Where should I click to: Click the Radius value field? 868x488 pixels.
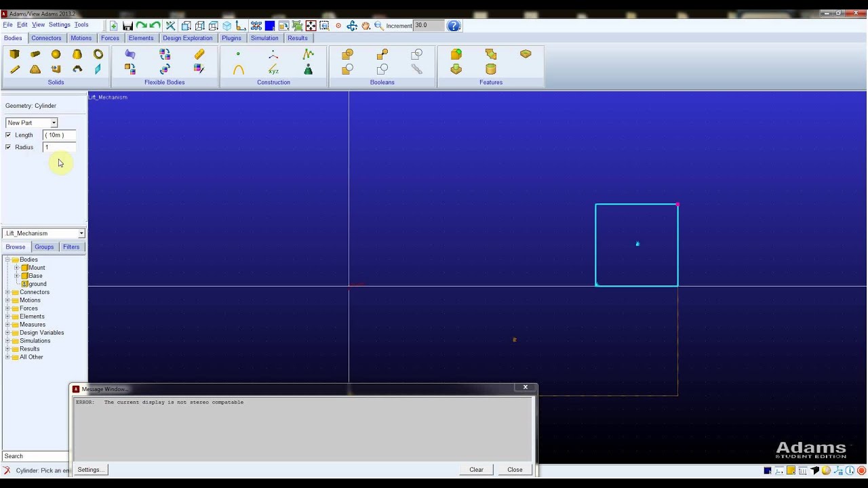point(59,147)
